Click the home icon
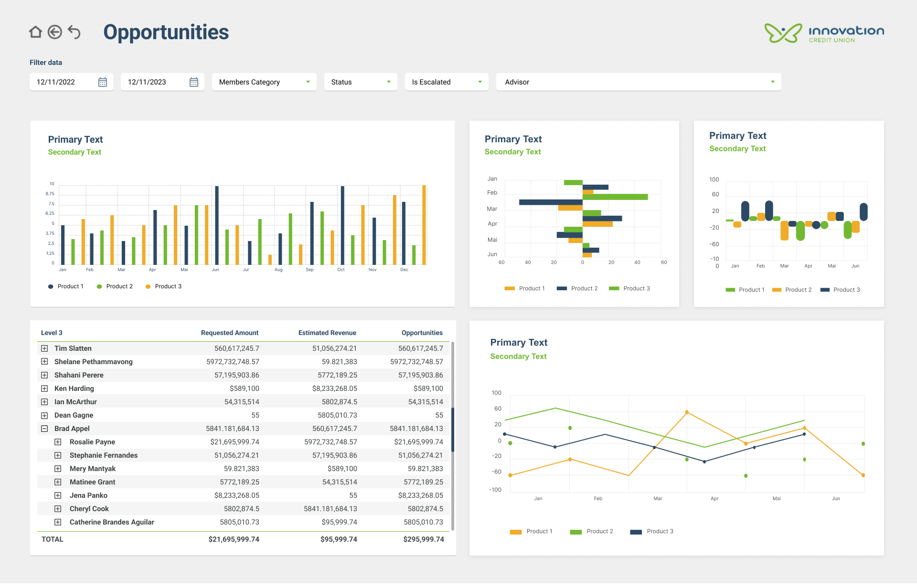Viewport: 917px width, 588px height. click(x=35, y=32)
